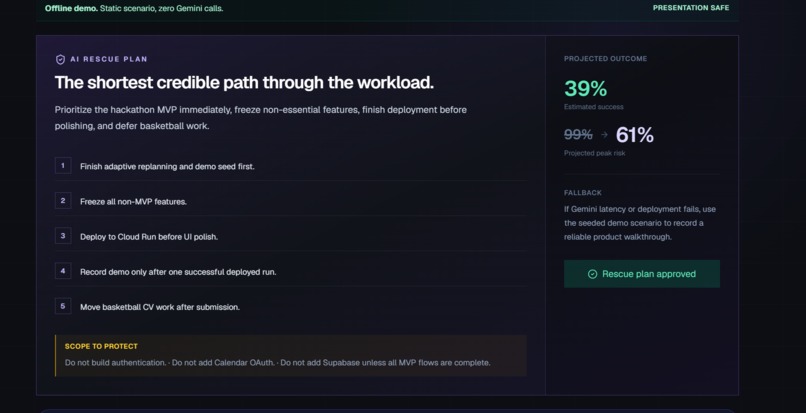Viewport: 806px width, 413px height.
Task: Click the 'Prioritize the hackathon MVP immediately' paragraph
Action: pyautogui.click(x=261, y=118)
